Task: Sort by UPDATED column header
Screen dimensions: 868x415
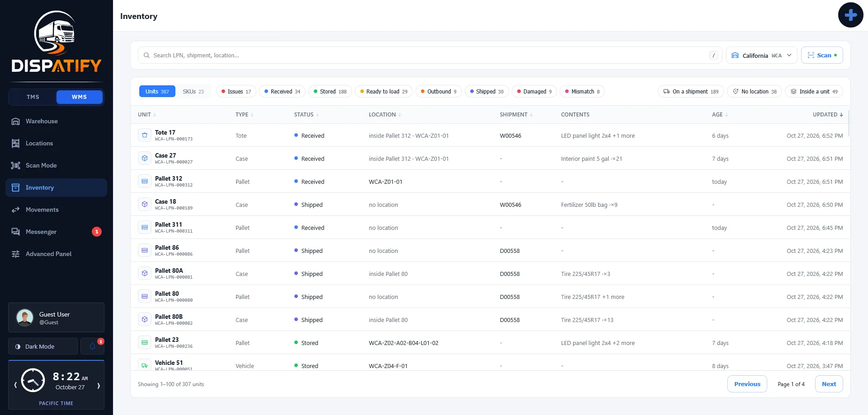Action: coord(828,115)
